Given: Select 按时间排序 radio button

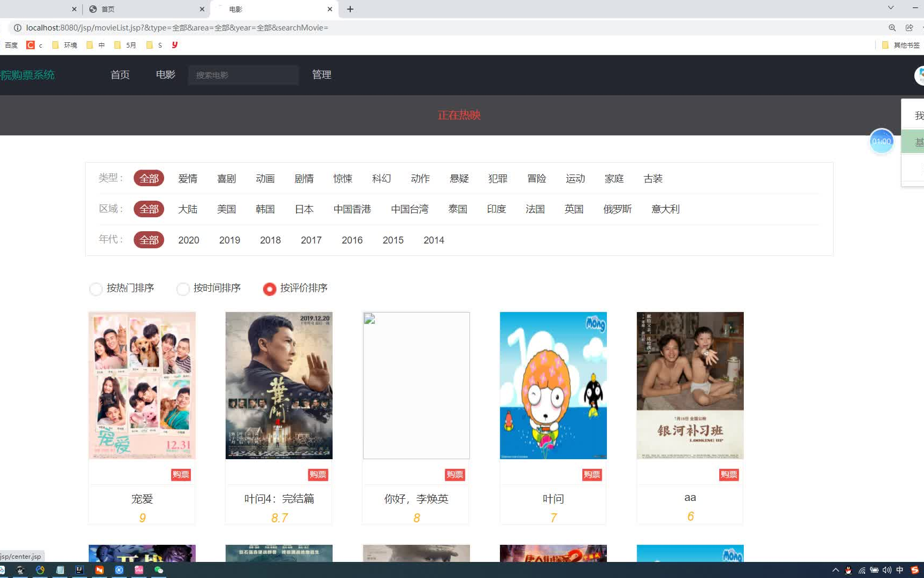Looking at the screenshot, I should 183,289.
